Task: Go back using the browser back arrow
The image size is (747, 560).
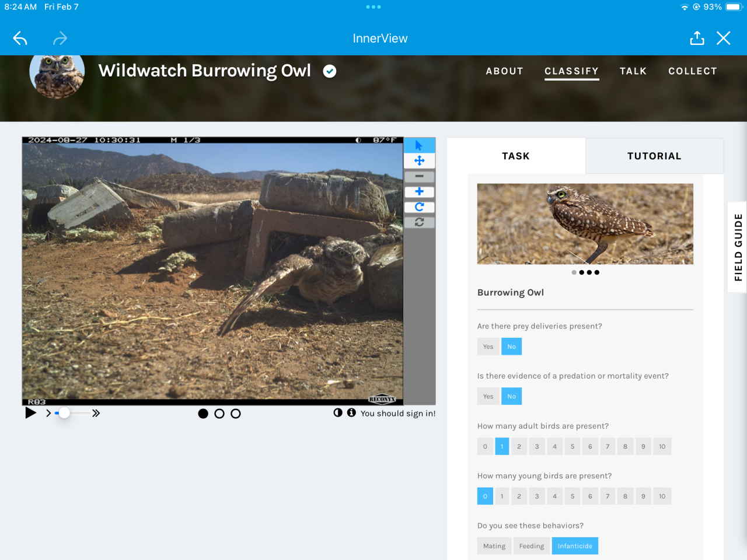Action: pyautogui.click(x=20, y=38)
